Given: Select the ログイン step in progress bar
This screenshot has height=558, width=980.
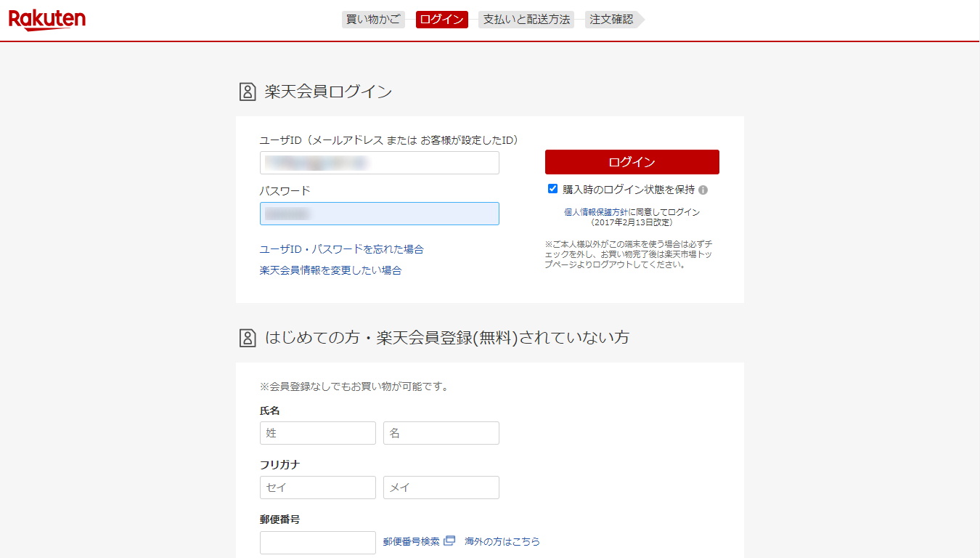Looking at the screenshot, I should click(x=441, y=20).
